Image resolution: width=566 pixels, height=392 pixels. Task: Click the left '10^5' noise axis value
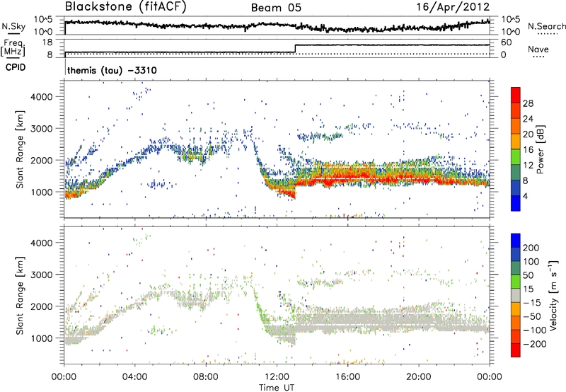pos(43,19)
